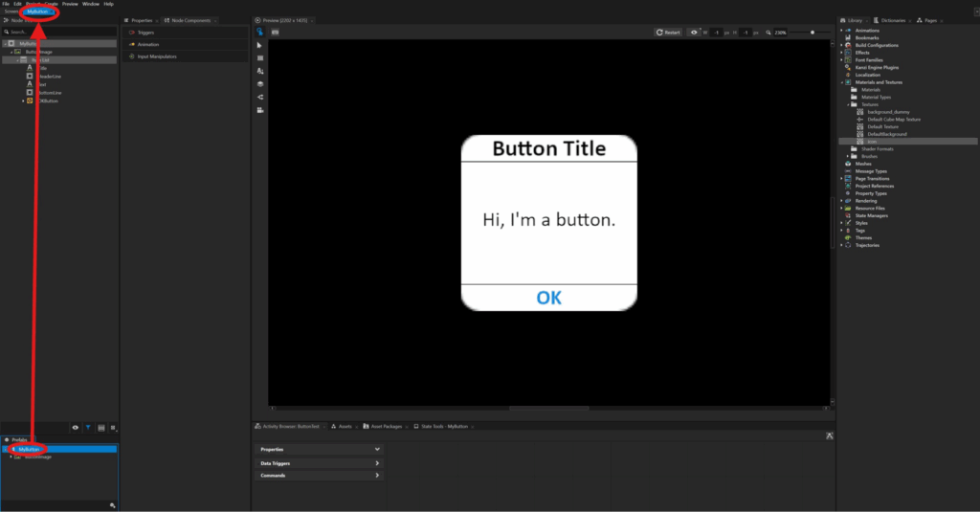Click the Preview zoom percentage field

781,33
